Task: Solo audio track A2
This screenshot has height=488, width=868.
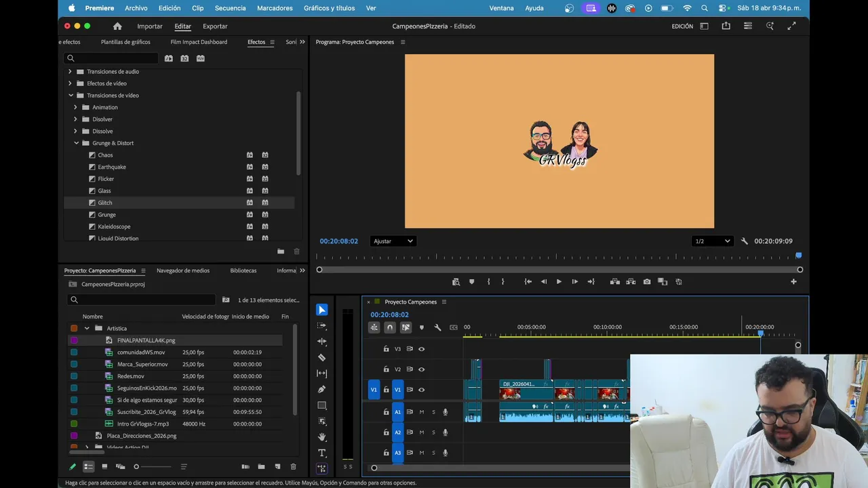Action: [x=433, y=432]
